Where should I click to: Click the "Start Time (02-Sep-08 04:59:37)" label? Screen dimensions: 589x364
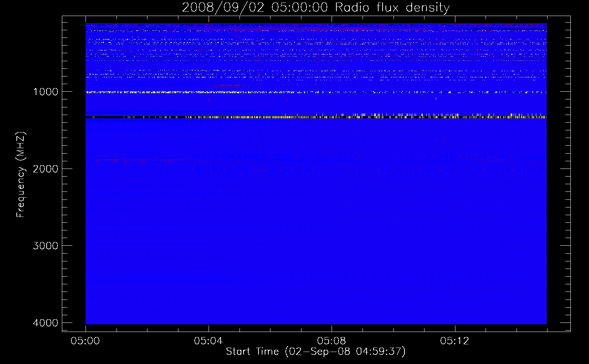(316, 352)
